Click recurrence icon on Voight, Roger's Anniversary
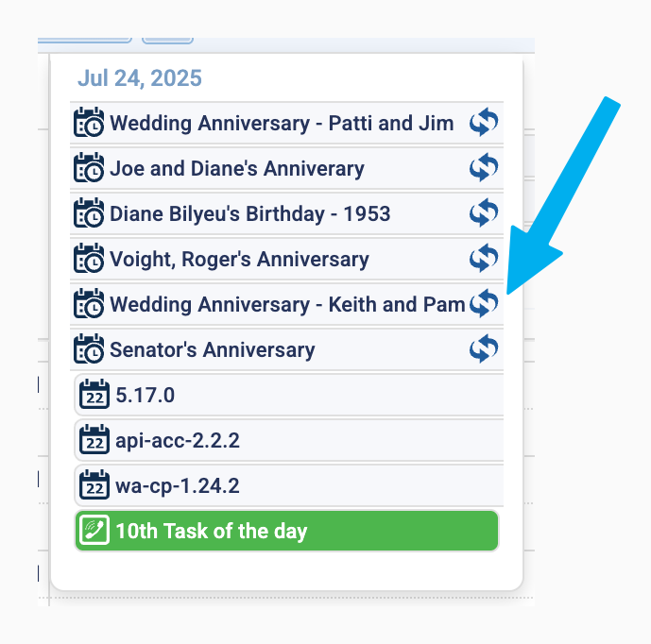Viewport: 651px width, 644px height. 484,259
